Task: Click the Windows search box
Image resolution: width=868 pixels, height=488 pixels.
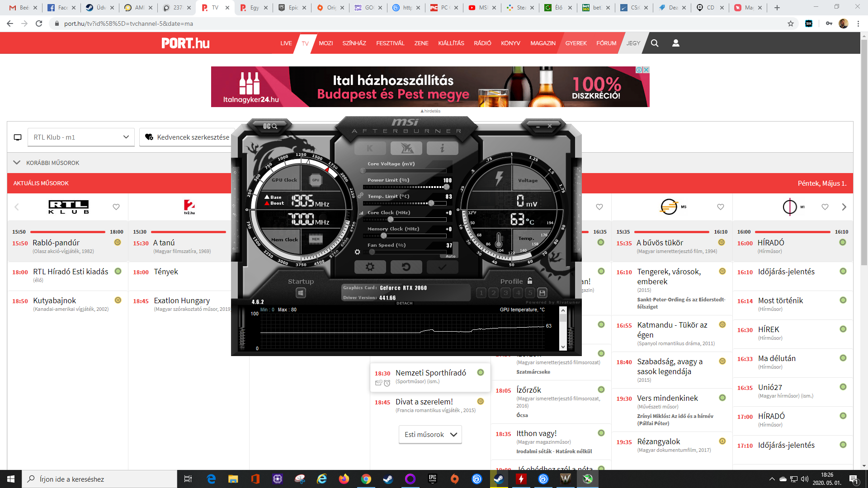Action: tap(99, 479)
